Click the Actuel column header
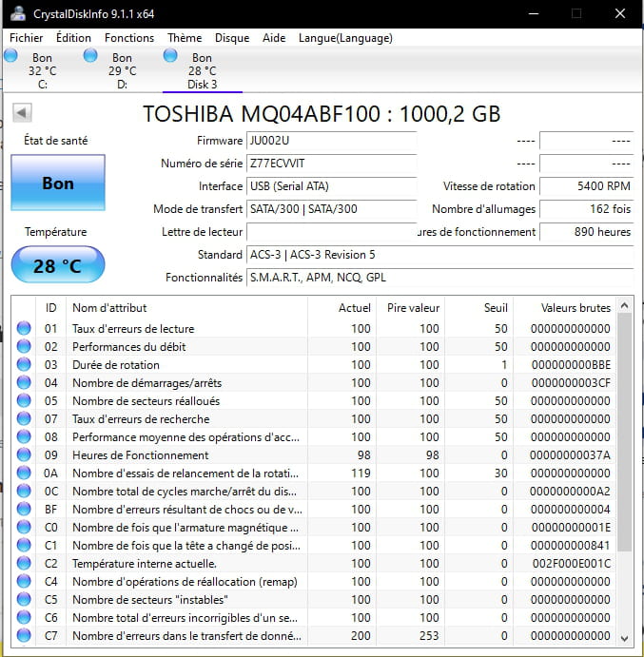 [x=342, y=308]
